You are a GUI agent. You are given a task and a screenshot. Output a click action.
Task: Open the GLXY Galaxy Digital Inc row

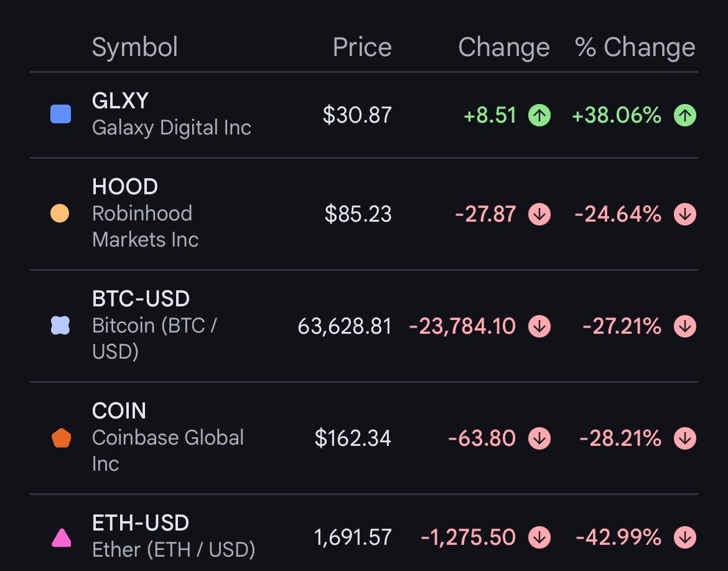(364, 115)
